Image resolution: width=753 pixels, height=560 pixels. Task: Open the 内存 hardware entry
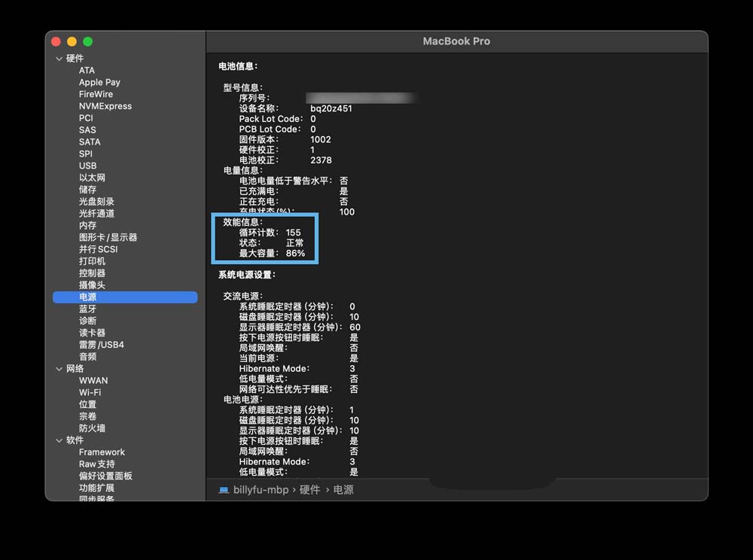click(x=88, y=226)
